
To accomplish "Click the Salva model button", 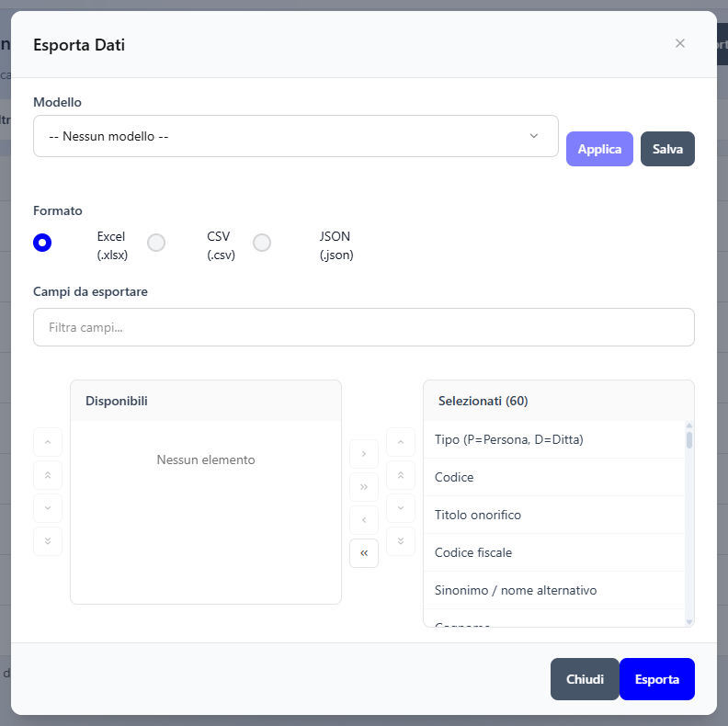I will point(667,149).
